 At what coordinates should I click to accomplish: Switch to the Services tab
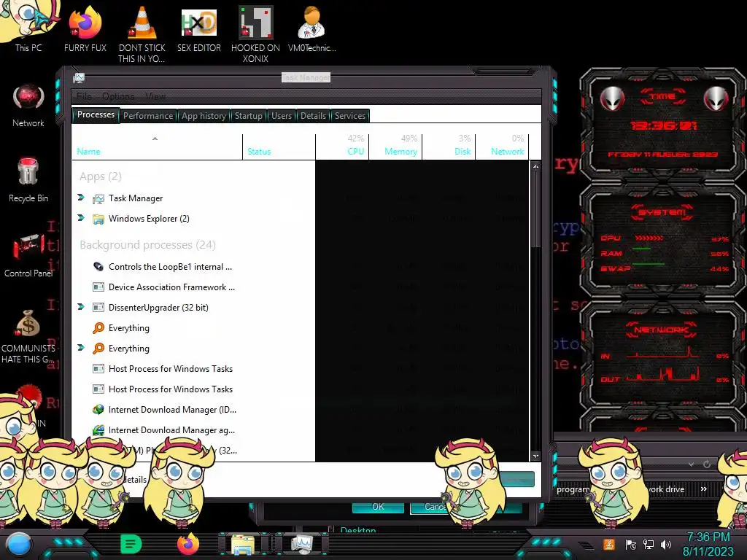point(349,116)
